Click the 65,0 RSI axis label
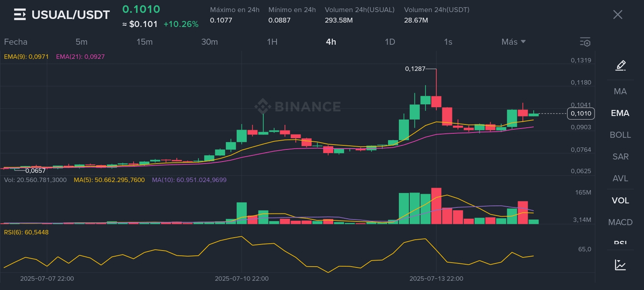 (x=585, y=249)
